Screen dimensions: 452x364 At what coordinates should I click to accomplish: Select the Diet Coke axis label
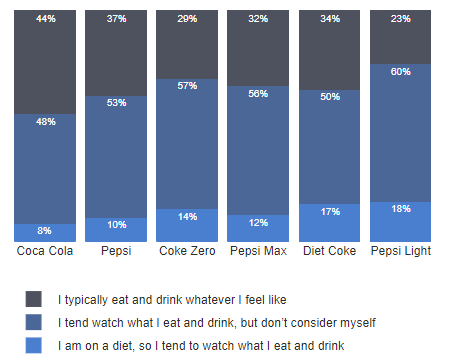tap(329, 251)
